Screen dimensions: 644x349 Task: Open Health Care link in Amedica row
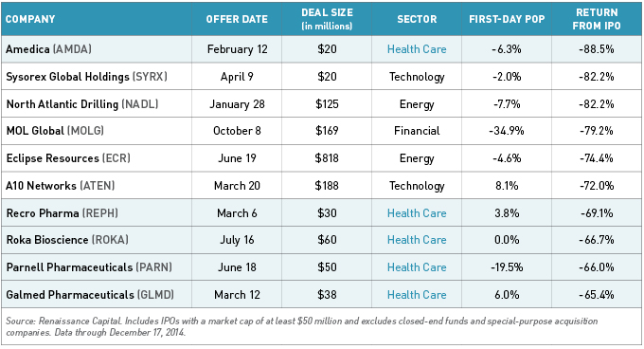[417, 49]
